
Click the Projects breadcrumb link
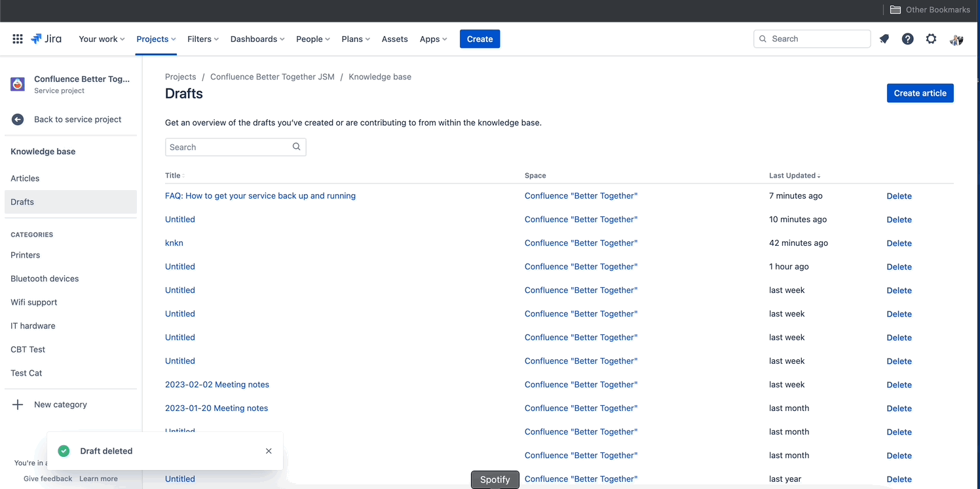181,77
